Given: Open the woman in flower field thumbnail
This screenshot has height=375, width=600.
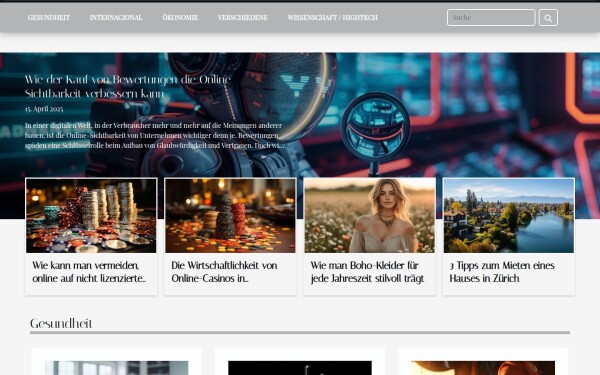Looking at the screenshot, I should tap(370, 215).
